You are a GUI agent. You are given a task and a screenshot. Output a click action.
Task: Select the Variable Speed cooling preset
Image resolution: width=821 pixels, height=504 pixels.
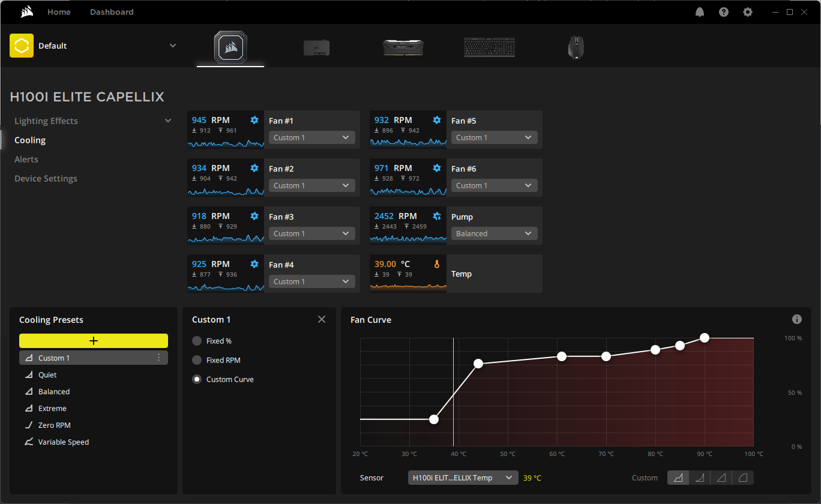tap(94, 442)
